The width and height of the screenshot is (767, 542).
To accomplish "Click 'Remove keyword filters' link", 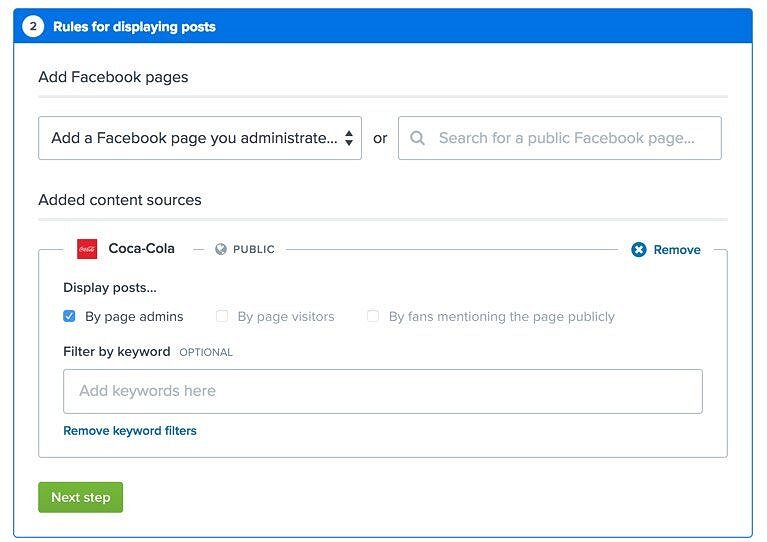I will click(130, 430).
